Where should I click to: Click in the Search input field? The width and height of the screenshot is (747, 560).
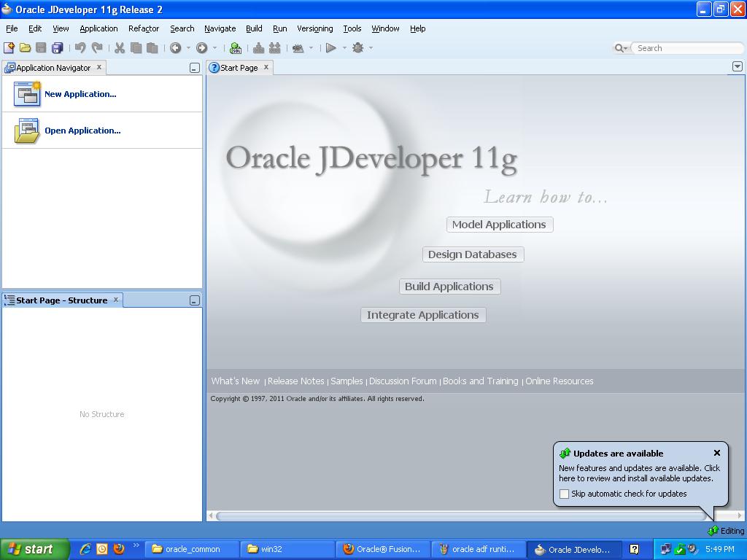click(x=686, y=48)
